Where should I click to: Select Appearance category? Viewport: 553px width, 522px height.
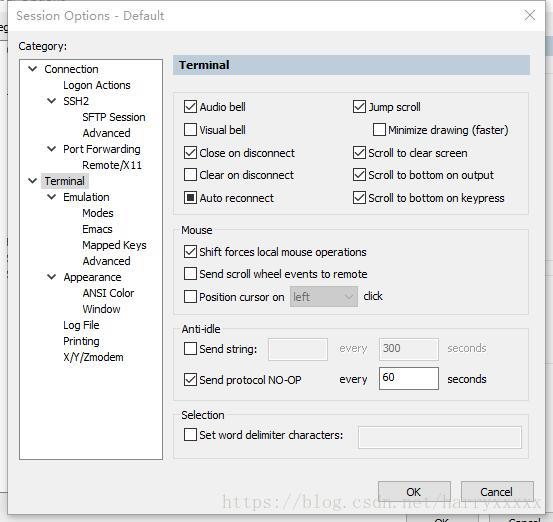[92, 277]
